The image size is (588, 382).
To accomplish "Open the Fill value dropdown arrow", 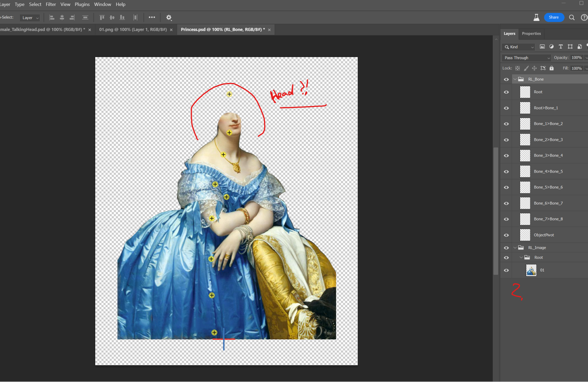I will point(586,69).
